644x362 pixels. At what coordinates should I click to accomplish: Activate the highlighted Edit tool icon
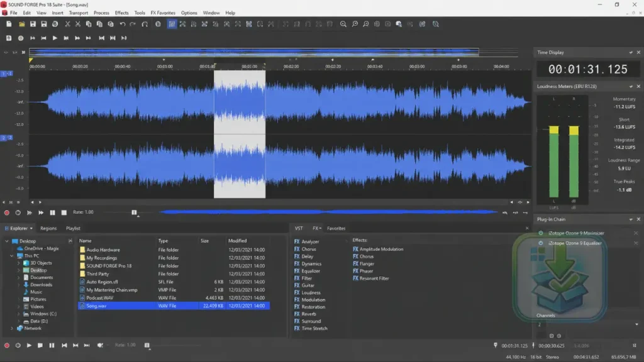[x=172, y=25]
